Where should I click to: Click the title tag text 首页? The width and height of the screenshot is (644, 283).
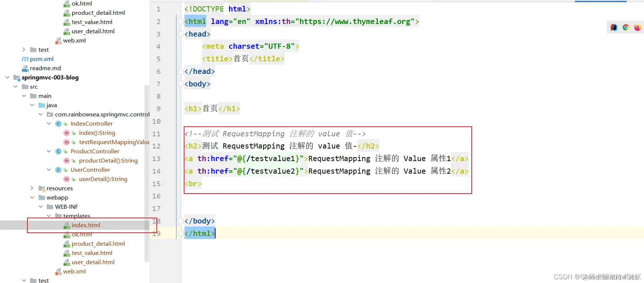pos(241,59)
